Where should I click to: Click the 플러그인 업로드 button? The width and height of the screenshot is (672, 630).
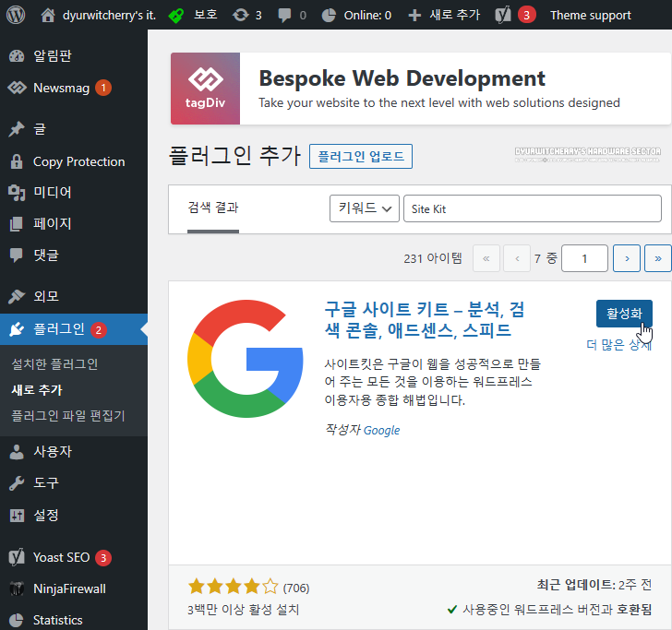tap(360, 156)
